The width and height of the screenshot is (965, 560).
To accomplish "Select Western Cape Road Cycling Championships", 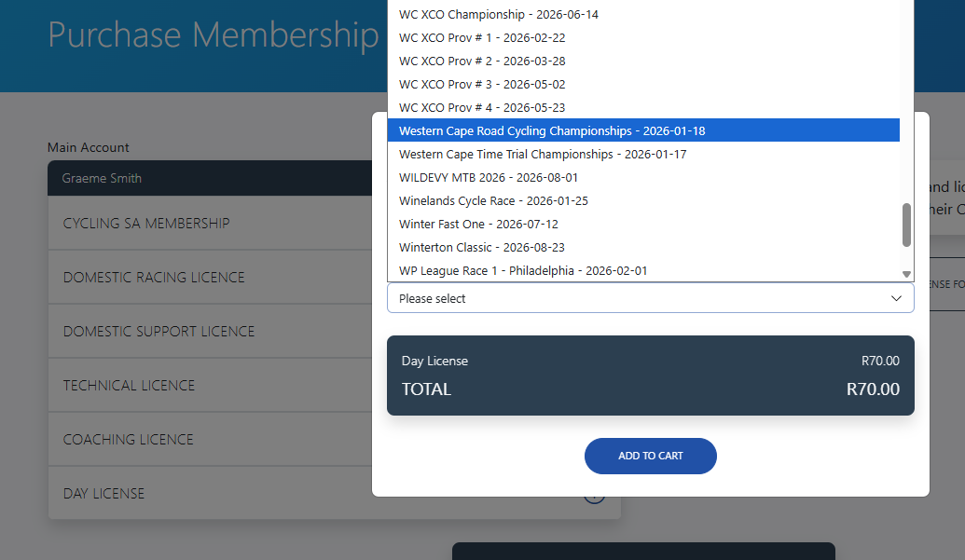I will [x=552, y=130].
